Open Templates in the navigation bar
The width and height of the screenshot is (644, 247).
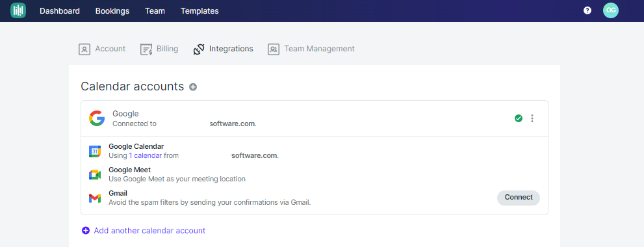[x=200, y=11]
